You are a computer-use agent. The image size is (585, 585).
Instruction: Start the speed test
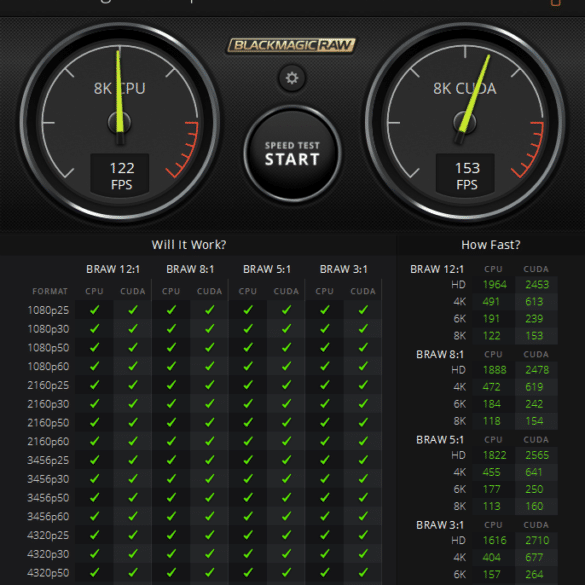coord(292,153)
